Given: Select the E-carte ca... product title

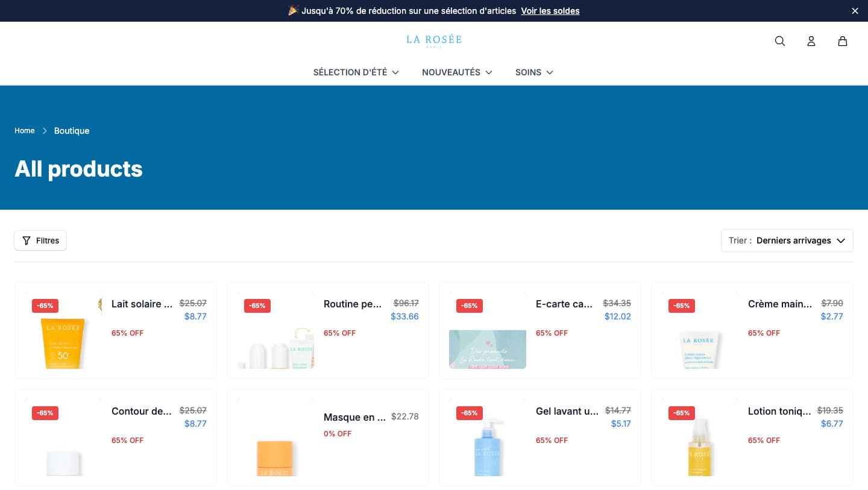Looking at the screenshot, I should pyautogui.click(x=564, y=304).
